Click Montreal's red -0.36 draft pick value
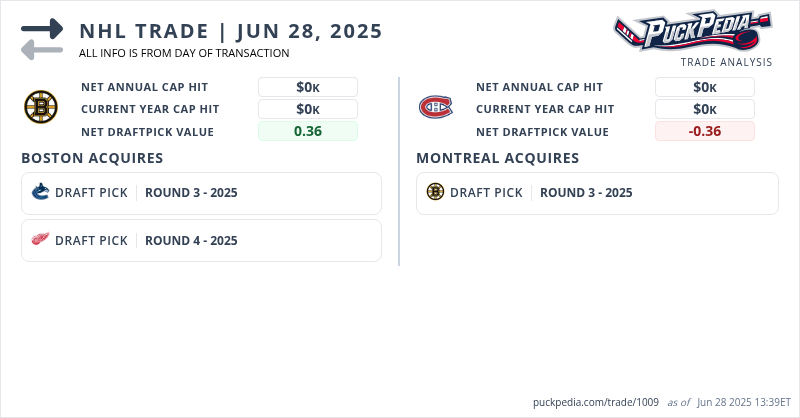This screenshot has width=800, height=418. point(704,131)
